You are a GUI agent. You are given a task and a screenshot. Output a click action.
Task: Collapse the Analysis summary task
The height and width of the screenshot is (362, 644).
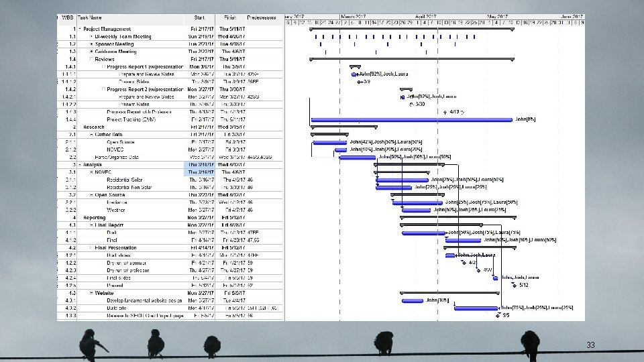[x=80, y=165]
